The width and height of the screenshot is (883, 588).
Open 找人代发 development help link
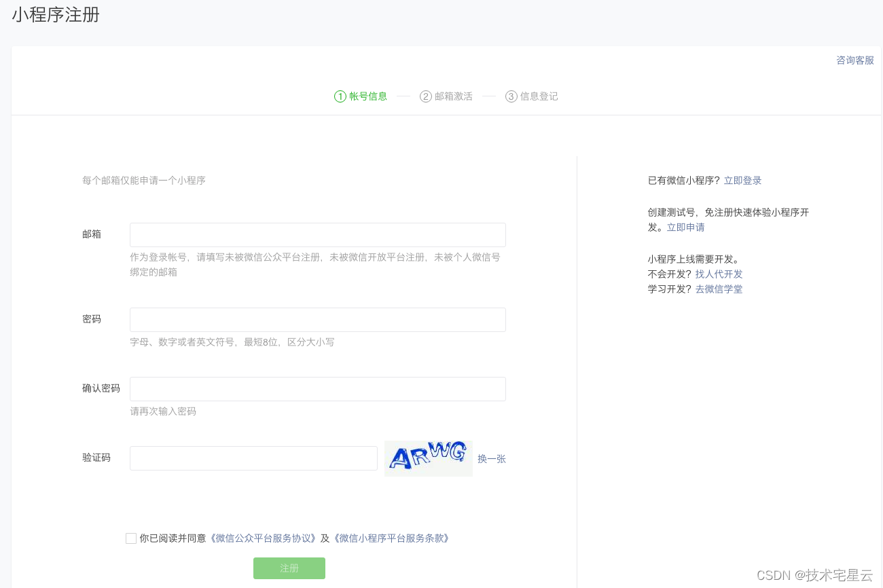(x=719, y=274)
